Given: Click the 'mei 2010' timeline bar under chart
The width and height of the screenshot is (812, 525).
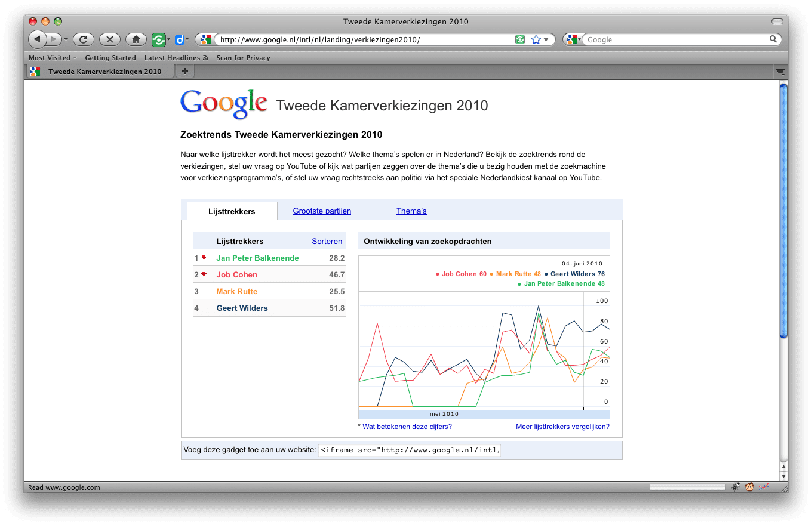Looking at the screenshot, I should 484,414.
